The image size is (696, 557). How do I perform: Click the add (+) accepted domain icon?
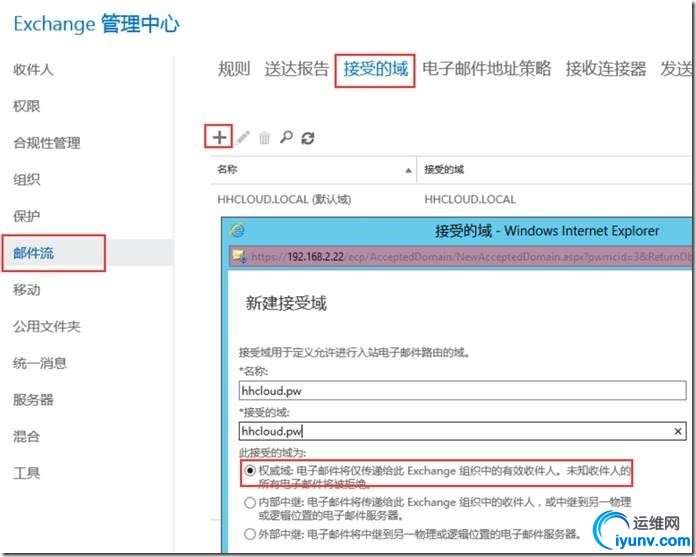click(219, 137)
